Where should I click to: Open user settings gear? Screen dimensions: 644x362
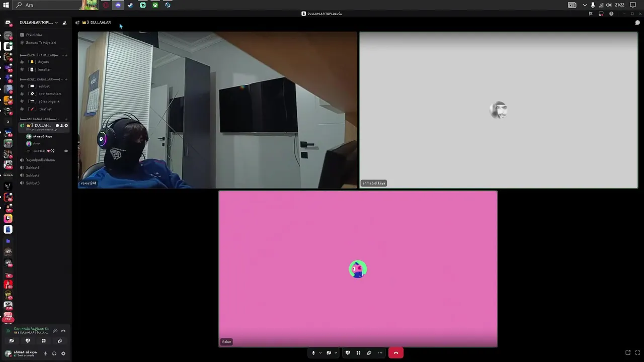tap(63, 353)
